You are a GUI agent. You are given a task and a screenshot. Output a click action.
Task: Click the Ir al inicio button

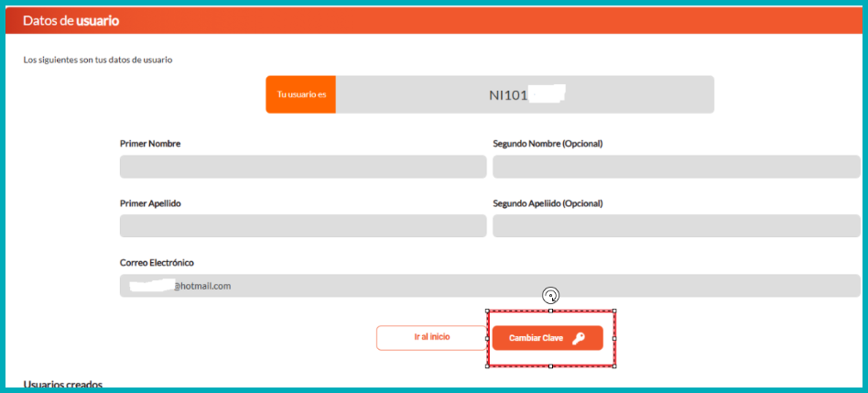(x=432, y=338)
